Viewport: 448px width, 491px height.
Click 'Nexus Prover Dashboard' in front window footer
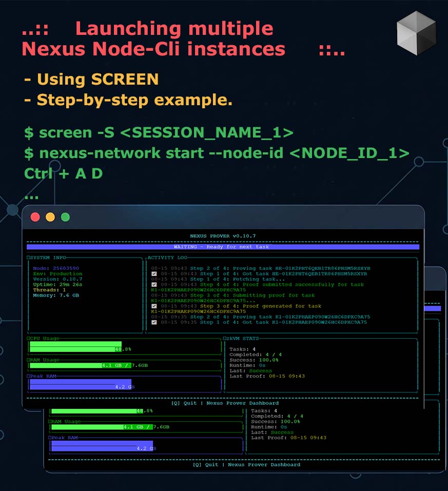[243, 403]
